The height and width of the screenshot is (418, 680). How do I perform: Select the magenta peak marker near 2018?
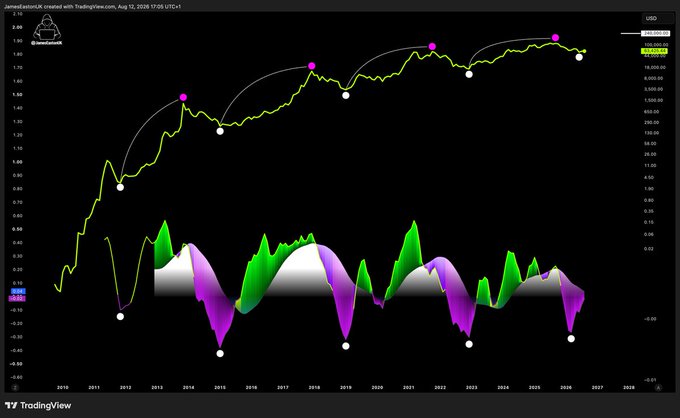click(311, 66)
